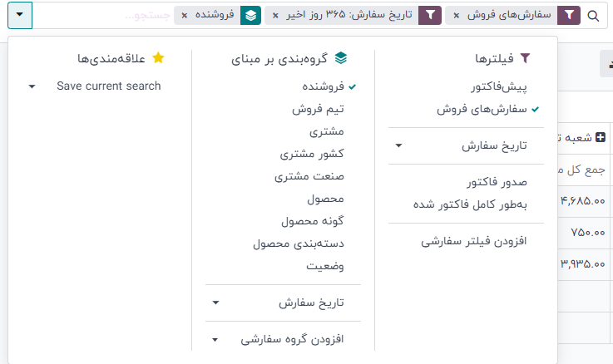613x364 pixels.
Task: Click the funnel icon on سفارش‌های فروش chip
Action: (569, 16)
